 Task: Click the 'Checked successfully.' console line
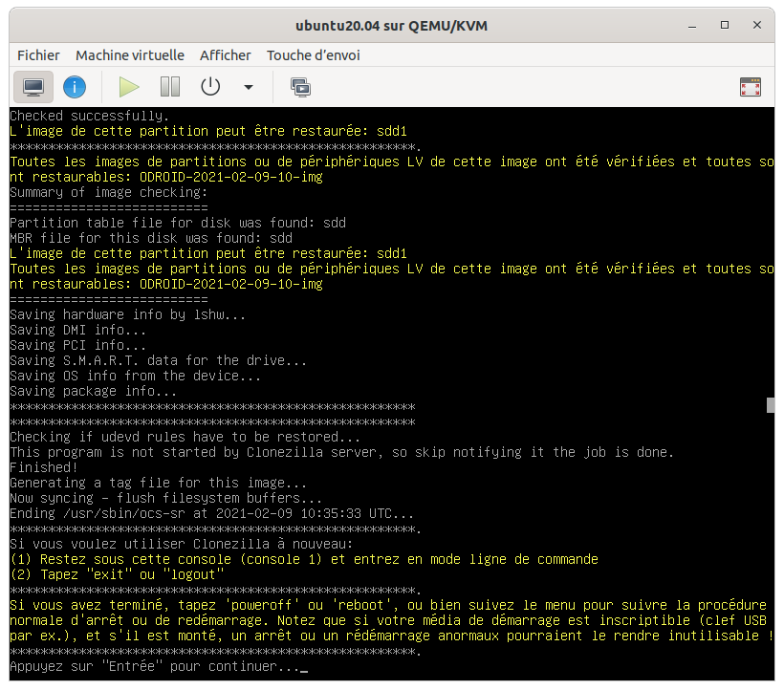pyautogui.click(x=90, y=116)
